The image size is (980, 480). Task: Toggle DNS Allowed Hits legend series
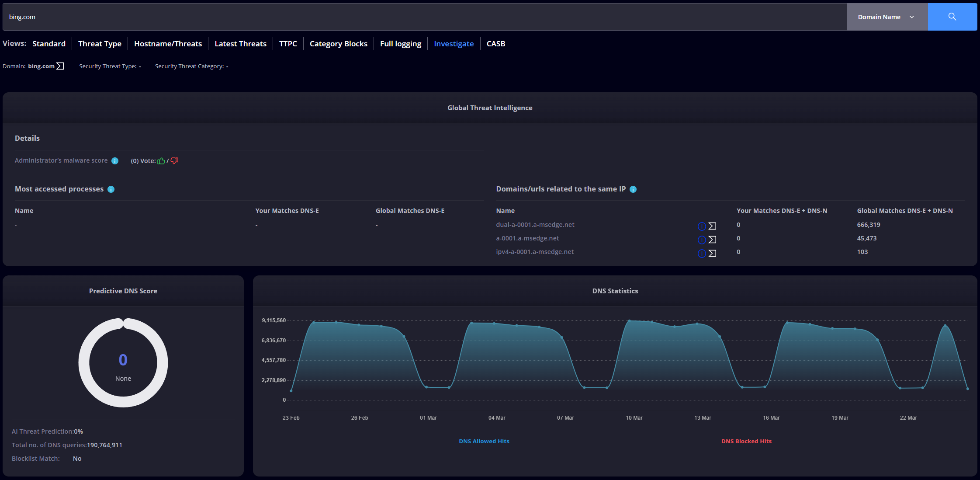(484, 441)
